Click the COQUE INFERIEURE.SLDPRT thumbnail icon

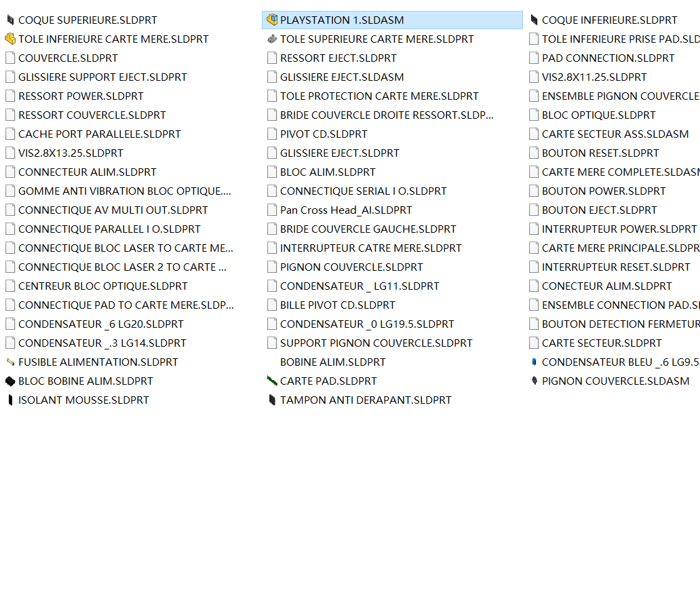point(534,20)
